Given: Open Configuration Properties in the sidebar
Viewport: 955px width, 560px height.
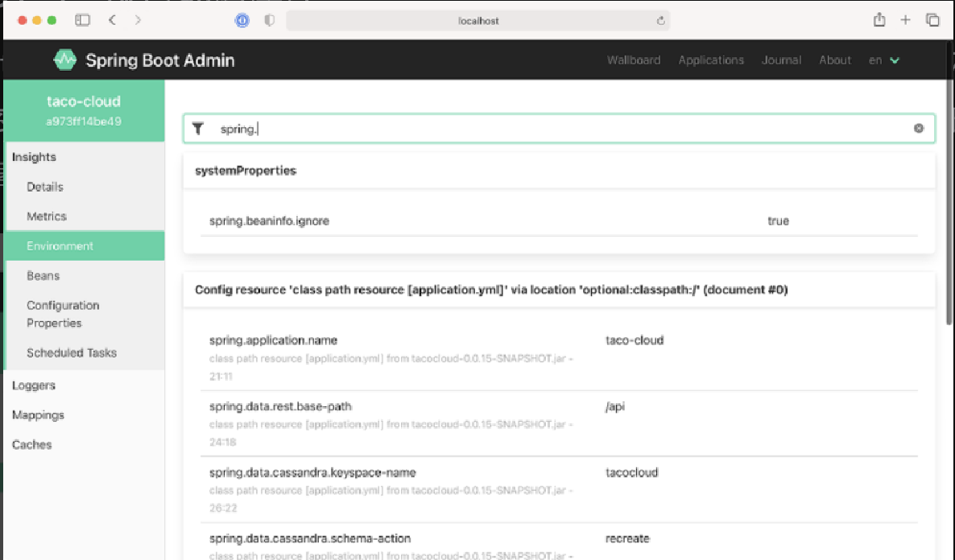Looking at the screenshot, I should coord(63,314).
